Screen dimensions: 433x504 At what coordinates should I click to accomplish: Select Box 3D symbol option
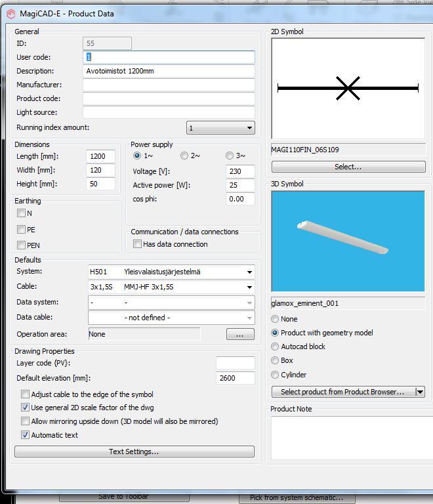point(275,360)
